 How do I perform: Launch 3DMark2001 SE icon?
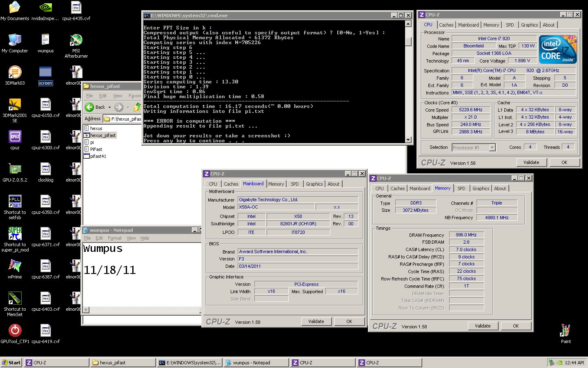coord(15,110)
